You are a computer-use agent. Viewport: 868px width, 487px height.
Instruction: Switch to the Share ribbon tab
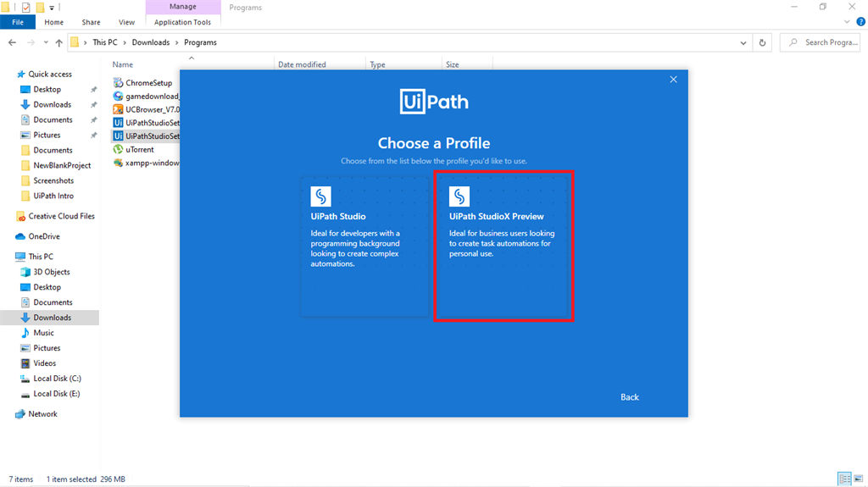(91, 22)
